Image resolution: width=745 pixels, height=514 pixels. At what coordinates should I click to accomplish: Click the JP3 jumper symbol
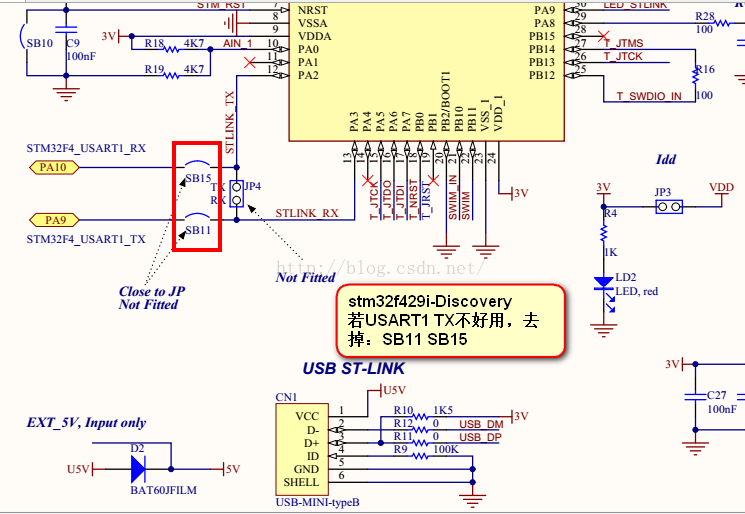point(669,207)
